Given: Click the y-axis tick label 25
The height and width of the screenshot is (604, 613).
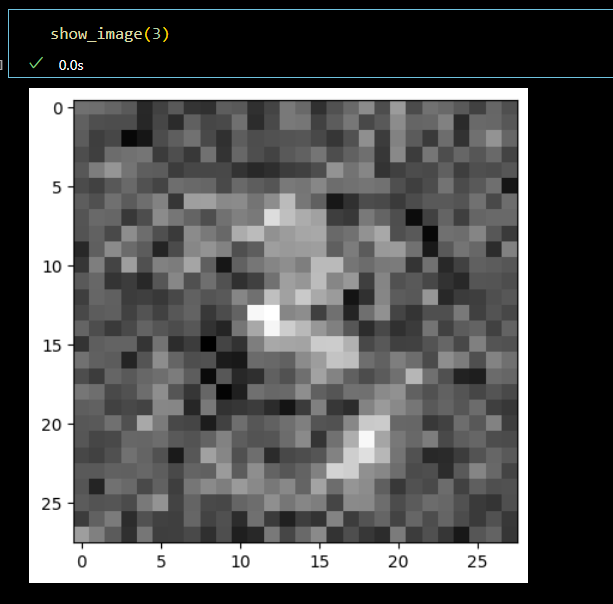Looking at the screenshot, I should (52, 504).
